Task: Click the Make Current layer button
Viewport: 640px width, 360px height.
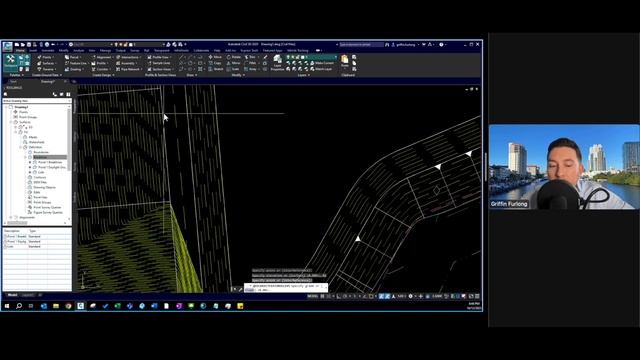Action: tap(322, 63)
